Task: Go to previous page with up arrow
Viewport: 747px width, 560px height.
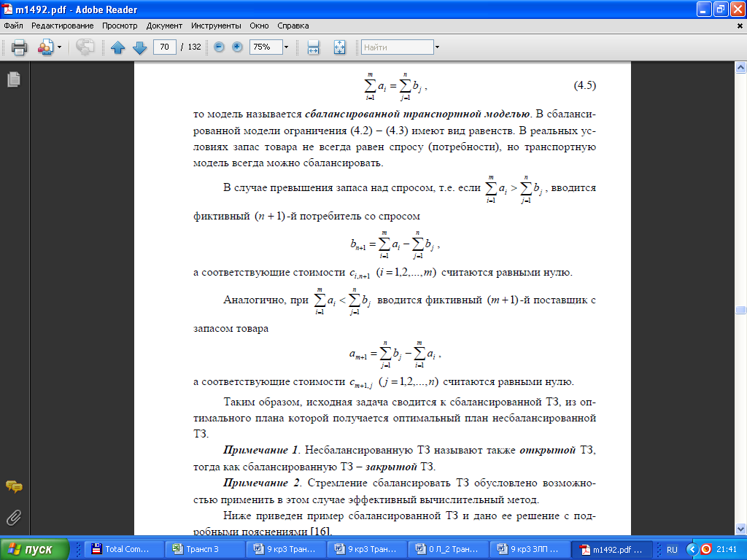Action: click(x=117, y=47)
